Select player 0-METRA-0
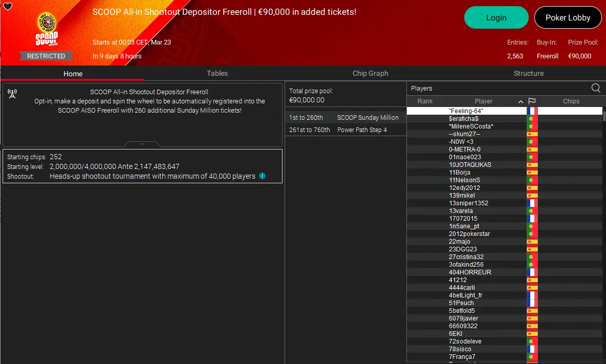606x364 pixels. click(x=504, y=149)
